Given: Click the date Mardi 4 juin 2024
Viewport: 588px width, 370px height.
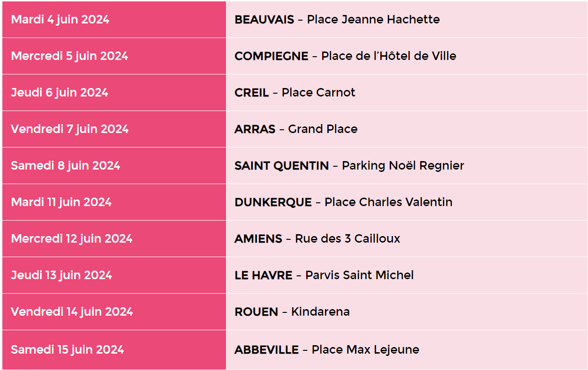Looking at the screenshot, I should coord(60,20).
